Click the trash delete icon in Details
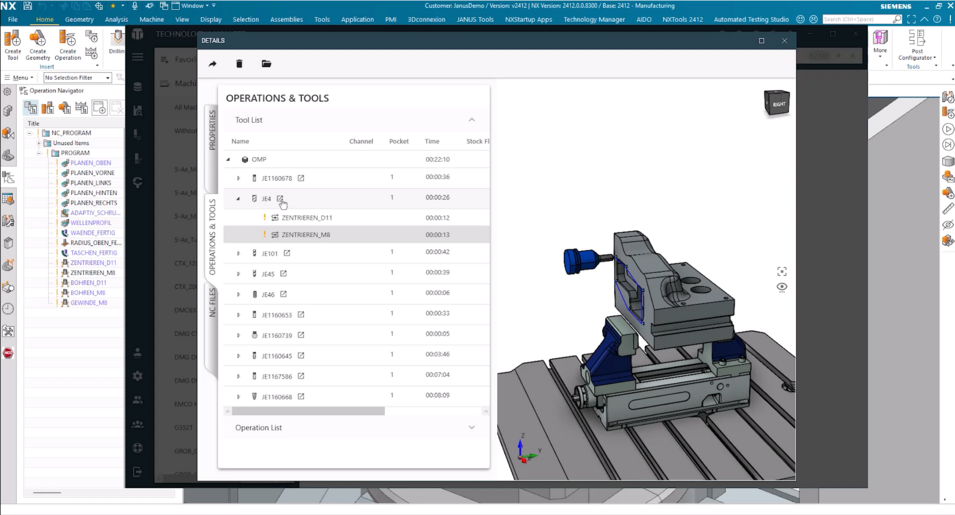Image resolution: width=955 pixels, height=515 pixels. point(239,64)
